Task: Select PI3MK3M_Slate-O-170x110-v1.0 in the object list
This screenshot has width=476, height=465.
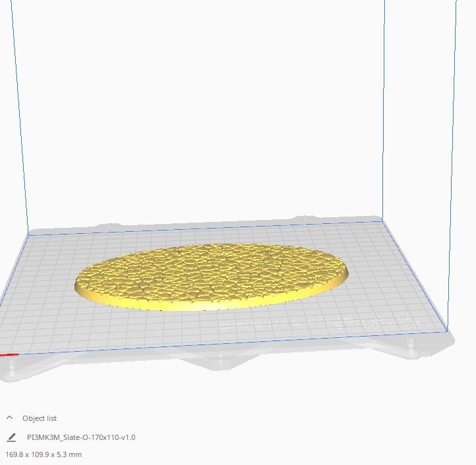Action: tap(81, 437)
